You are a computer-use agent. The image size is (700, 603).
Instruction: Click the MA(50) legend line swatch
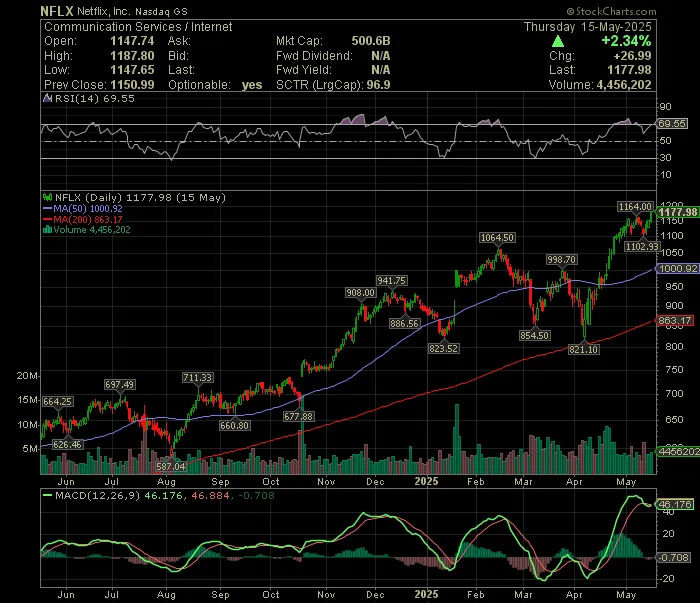click(47, 208)
